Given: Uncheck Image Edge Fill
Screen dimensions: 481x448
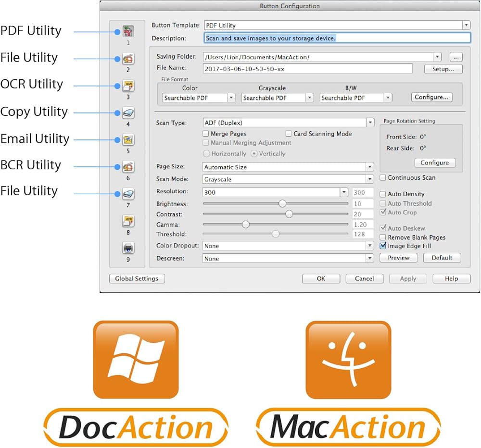Looking at the screenshot, I should (x=383, y=246).
